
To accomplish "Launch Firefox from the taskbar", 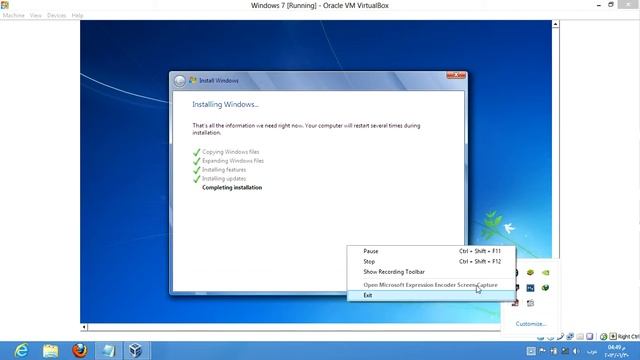I will pyautogui.click(x=80, y=351).
